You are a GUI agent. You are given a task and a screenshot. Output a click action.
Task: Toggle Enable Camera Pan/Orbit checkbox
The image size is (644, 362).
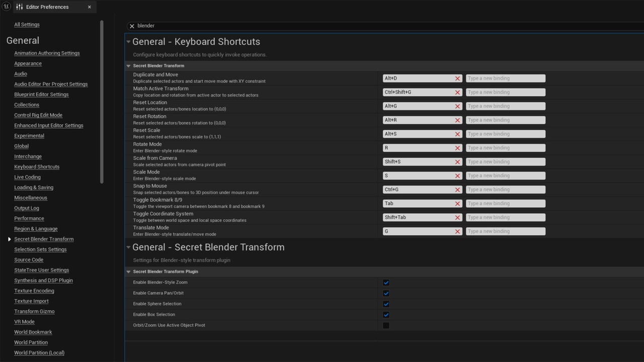pos(386,293)
